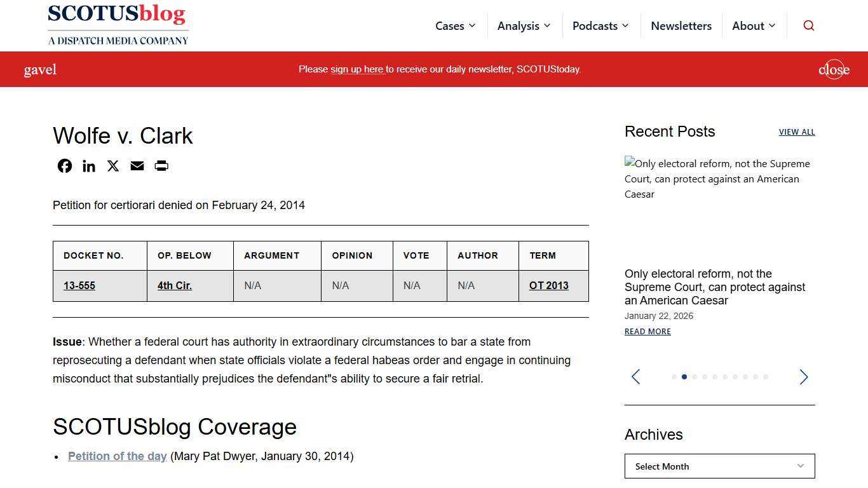Share this page on LinkedIn
868x488 pixels.
[89, 166]
